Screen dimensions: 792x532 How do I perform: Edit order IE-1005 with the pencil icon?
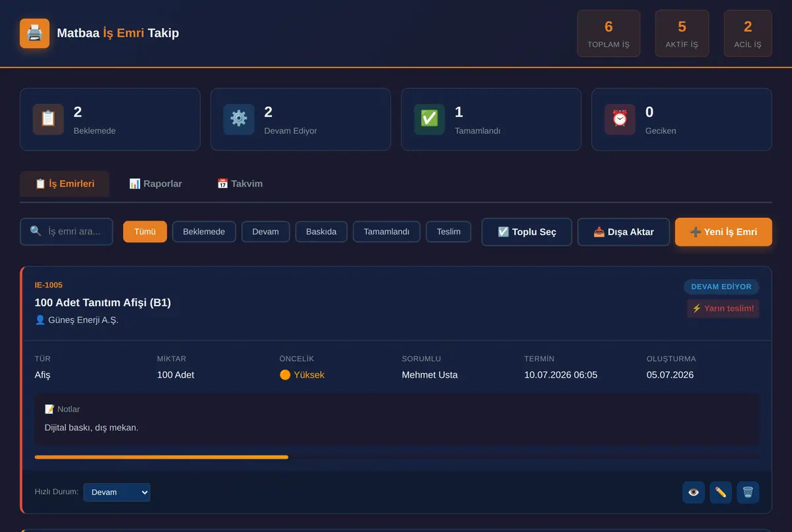coord(721,492)
